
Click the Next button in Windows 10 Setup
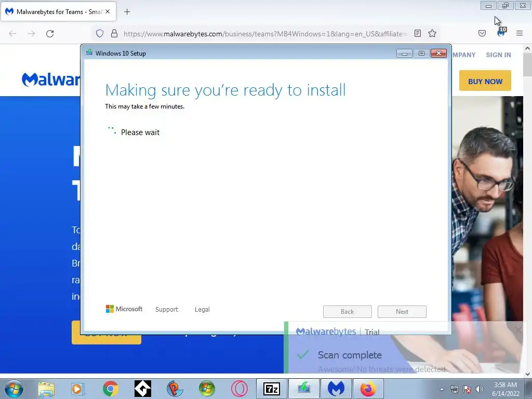tap(402, 312)
